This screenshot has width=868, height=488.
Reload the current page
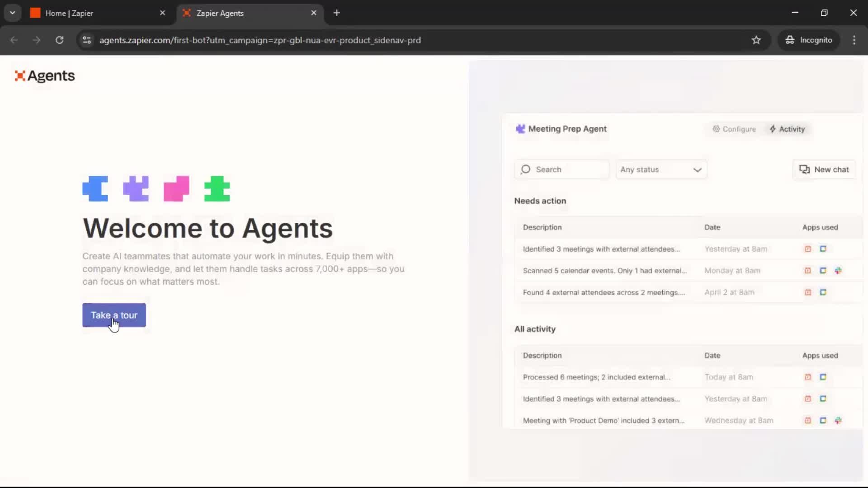59,40
